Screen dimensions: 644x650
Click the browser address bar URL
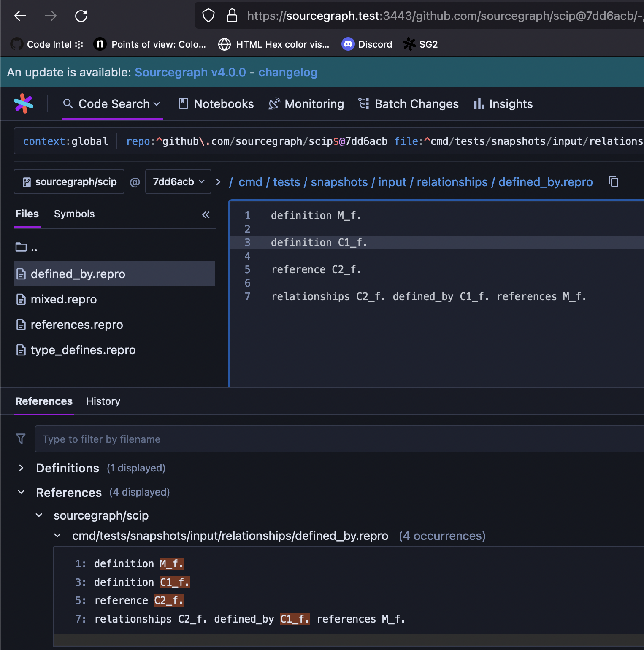(445, 16)
